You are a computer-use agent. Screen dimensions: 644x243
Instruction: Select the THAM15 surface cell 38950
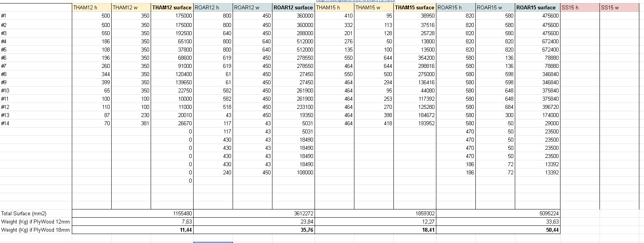[415, 16]
